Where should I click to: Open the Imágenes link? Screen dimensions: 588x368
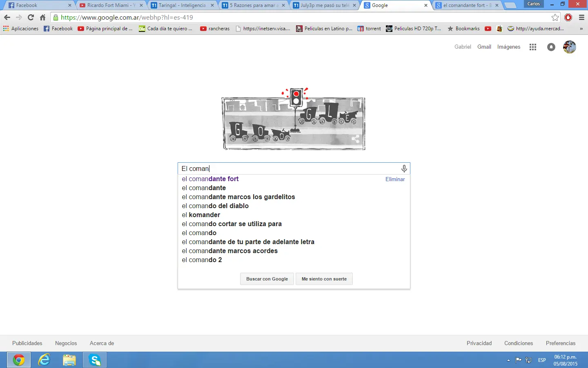[x=509, y=47]
